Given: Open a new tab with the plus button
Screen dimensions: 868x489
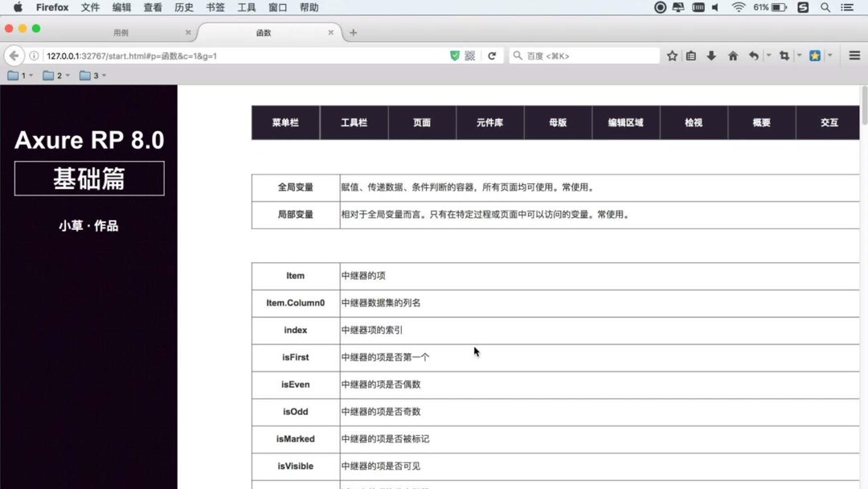Looking at the screenshot, I should point(352,32).
